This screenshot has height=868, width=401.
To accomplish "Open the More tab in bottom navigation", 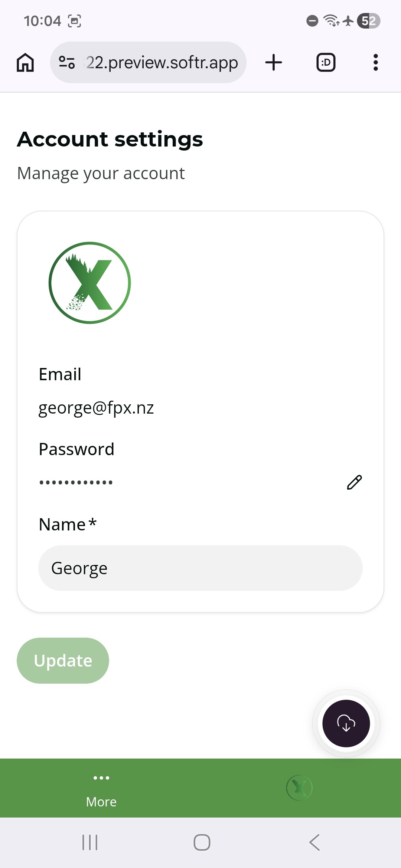I will (101, 789).
